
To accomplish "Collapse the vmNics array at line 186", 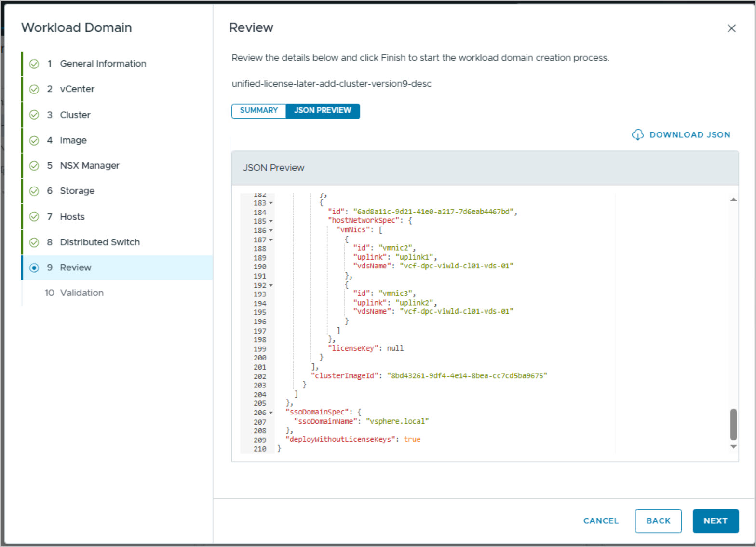I will pos(271,231).
